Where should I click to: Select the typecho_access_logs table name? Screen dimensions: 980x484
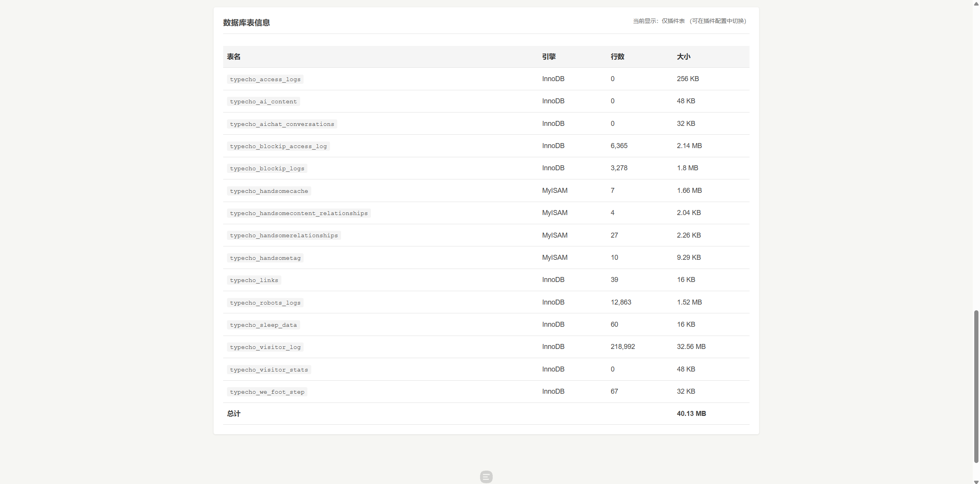(x=265, y=79)
